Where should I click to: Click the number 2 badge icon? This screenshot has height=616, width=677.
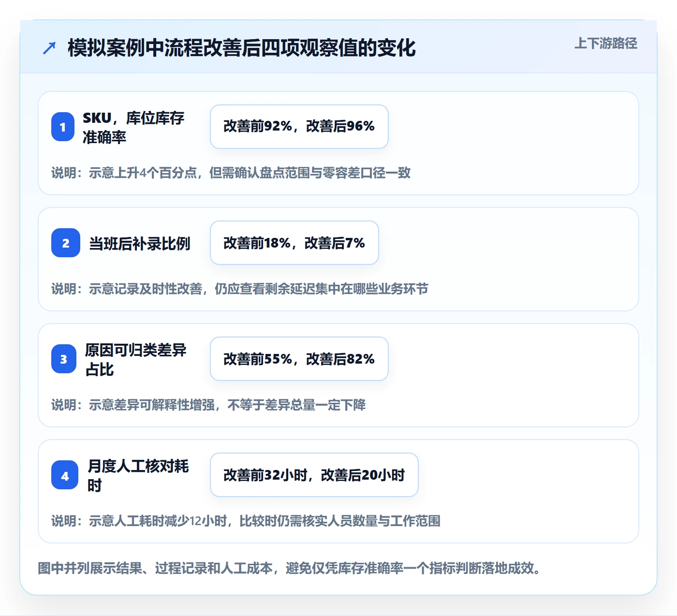click(x=66, y=243)
